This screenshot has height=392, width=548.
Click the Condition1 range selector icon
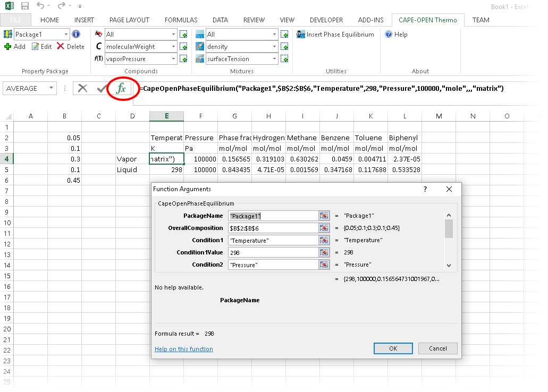[324, 241]
